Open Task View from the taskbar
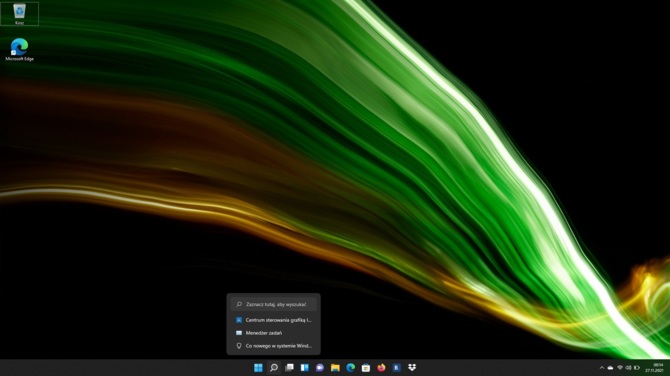 (x=289, y=367)
